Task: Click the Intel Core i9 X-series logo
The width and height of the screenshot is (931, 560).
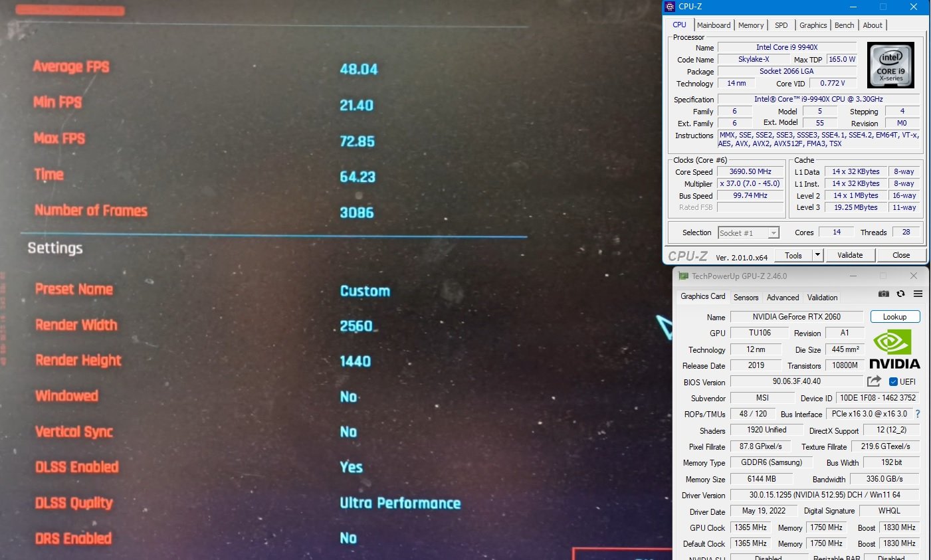Action: click(x=890, y=65)
